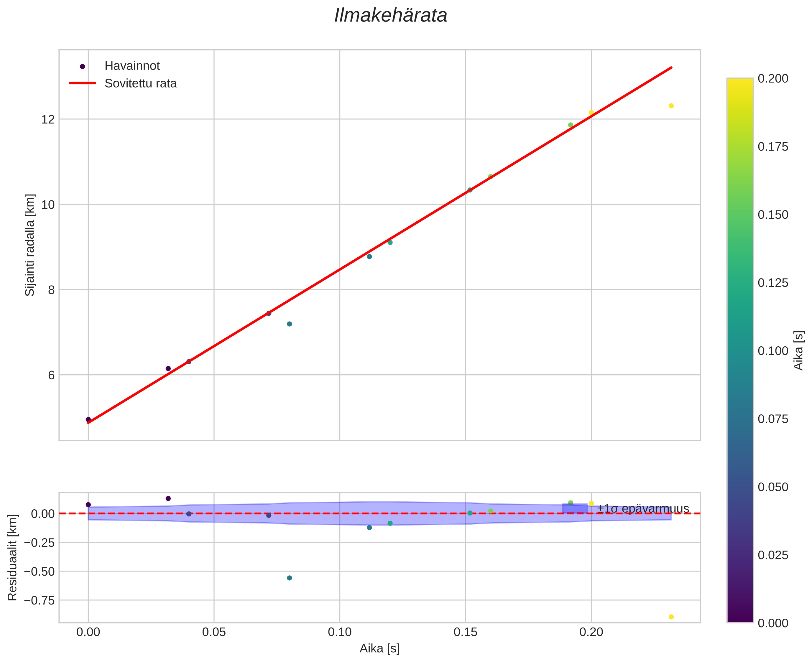Viewport: 812px width, 662px height.
Task: Click the Residuaalit [km] axis label
Action: (13, 558)
